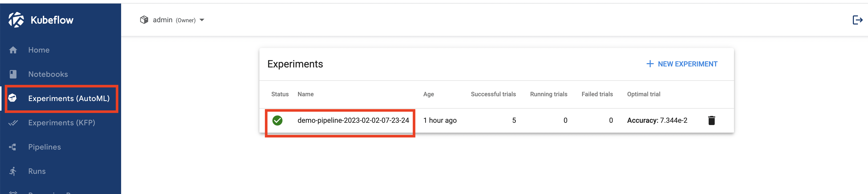Image resolution: width=868 pixels, height=194 pixels.
Task: Select Runs in the sidebar menu
Action: click(37, 172)
